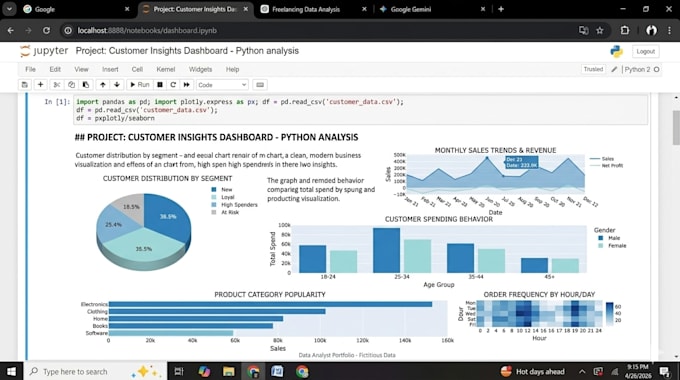This screenshot has height=380, width=680.
Task: Open a new browser tab
Action: click(x=501, y=9)
